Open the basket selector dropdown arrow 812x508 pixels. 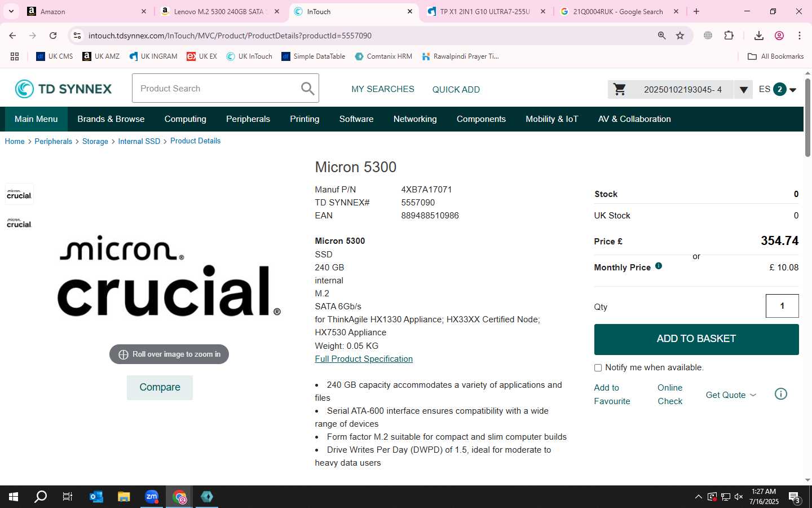[743, 89]
